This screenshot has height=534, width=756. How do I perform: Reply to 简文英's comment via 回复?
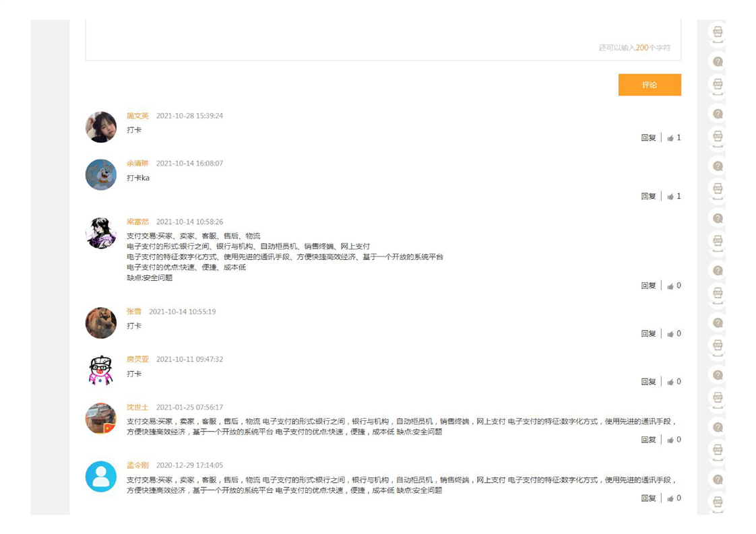click(648, 138)
